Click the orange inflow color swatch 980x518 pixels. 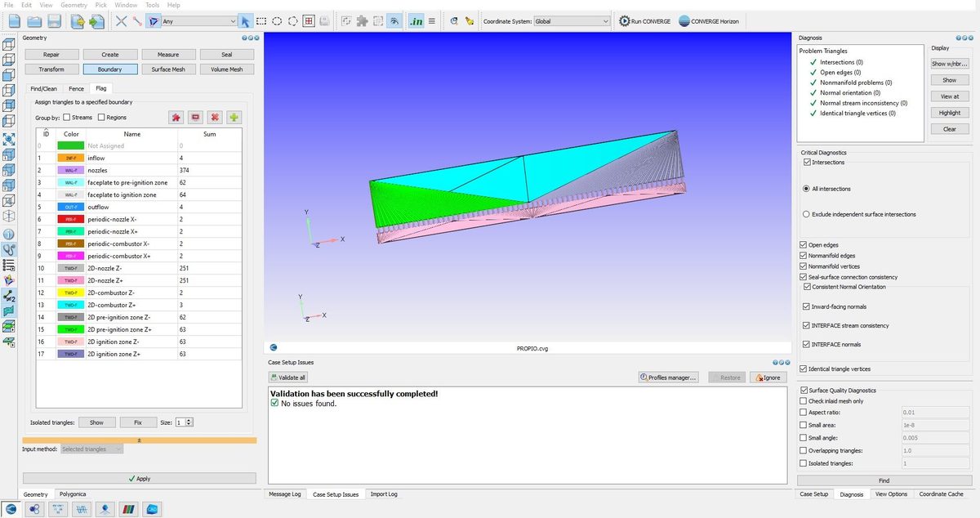tap(71, 158)
